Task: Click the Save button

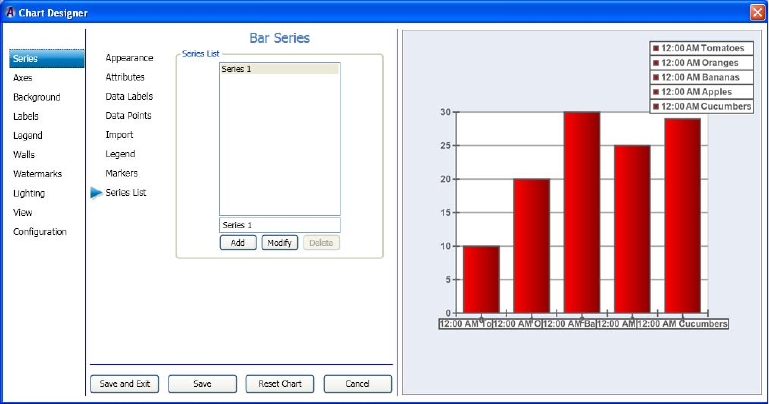Action: (203, 384)
